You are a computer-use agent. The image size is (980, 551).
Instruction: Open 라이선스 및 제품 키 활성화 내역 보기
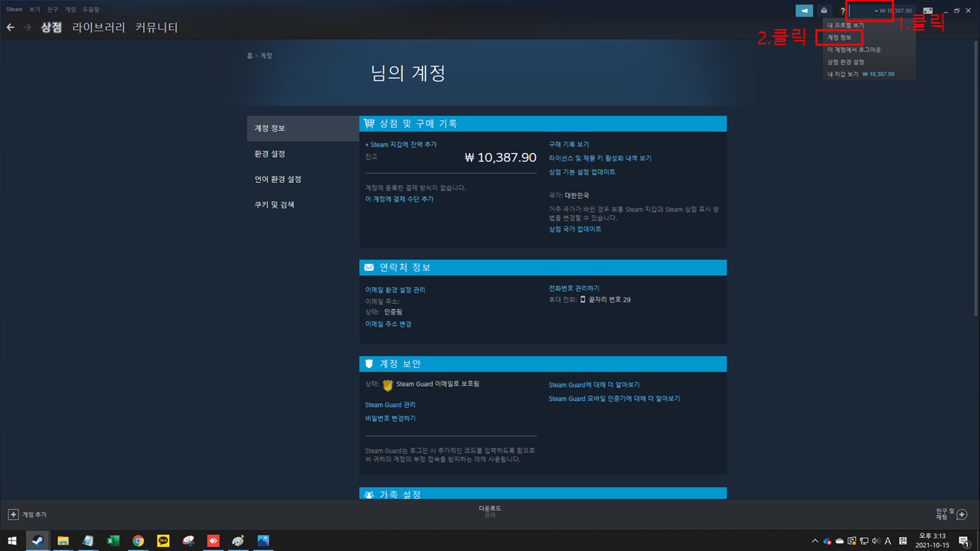click(600, 158)
